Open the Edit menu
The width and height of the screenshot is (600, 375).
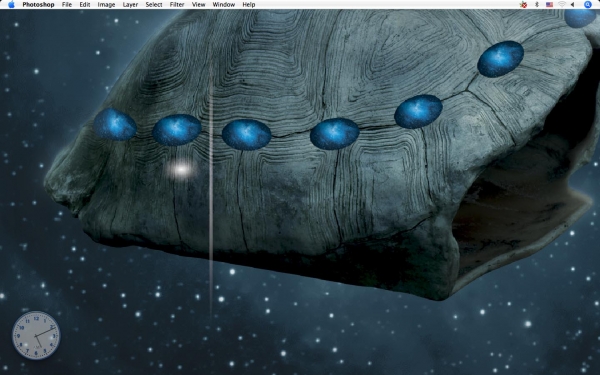coord(85,5)
